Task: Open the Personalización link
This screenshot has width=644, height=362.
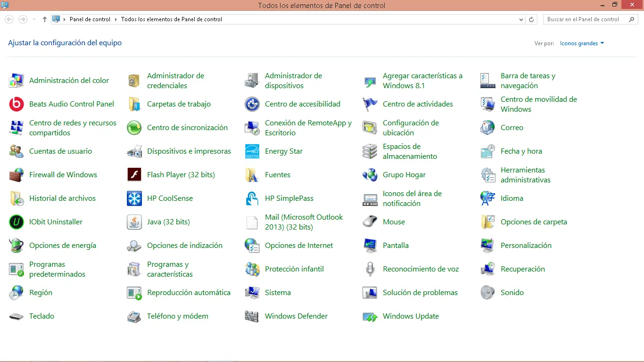Action: tap(526, 246)
